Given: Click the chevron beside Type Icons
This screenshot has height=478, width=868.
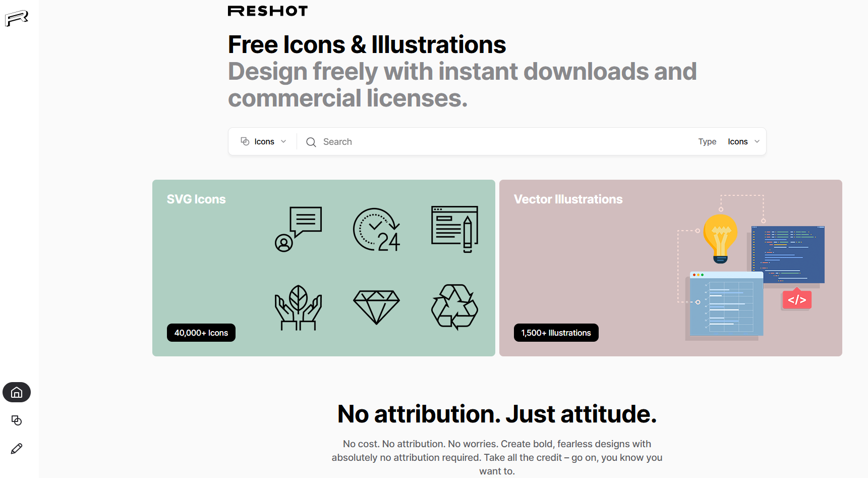Looking at the screenshot, I should [757, 142].
